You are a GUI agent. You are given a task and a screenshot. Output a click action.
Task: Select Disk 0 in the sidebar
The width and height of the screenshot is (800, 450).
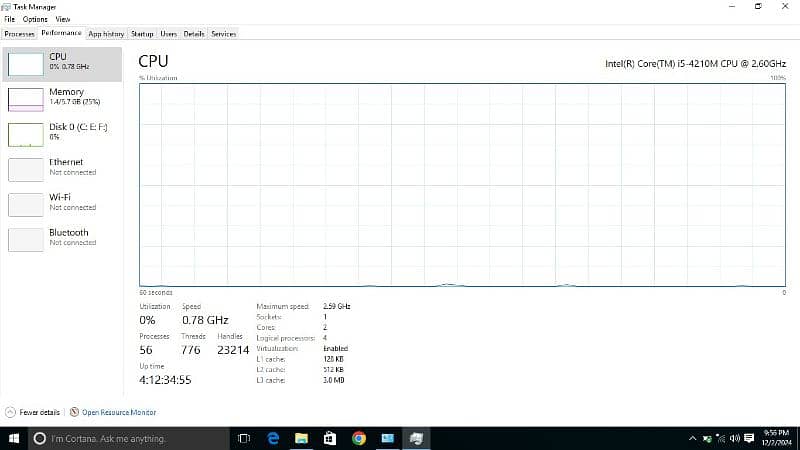[60, 132]
